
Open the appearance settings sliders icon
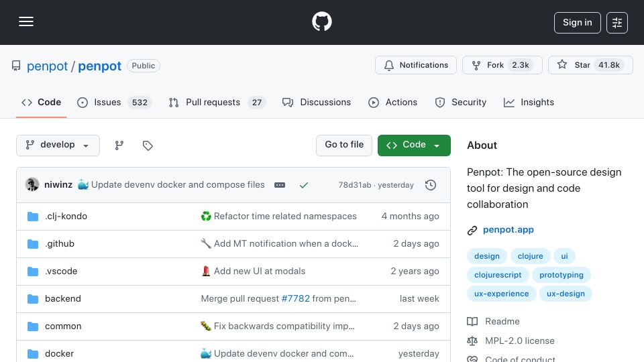(x=617, y=23)
